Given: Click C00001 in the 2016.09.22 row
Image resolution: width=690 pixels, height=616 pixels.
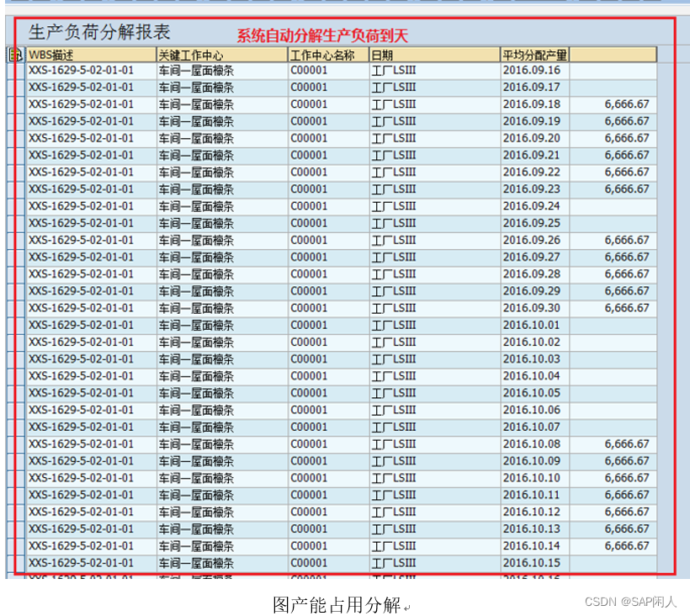Looking at the screenshot, I should pos(309,172).
